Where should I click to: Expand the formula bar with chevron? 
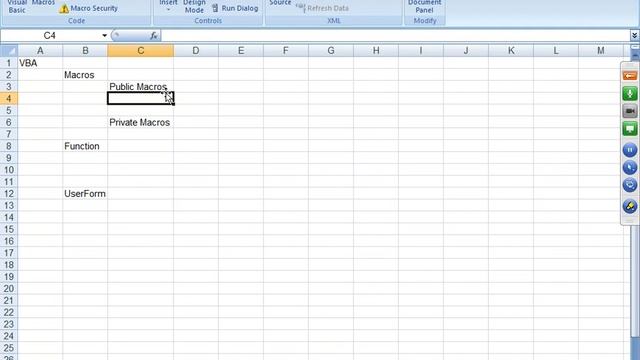click(x=634, y=36)
